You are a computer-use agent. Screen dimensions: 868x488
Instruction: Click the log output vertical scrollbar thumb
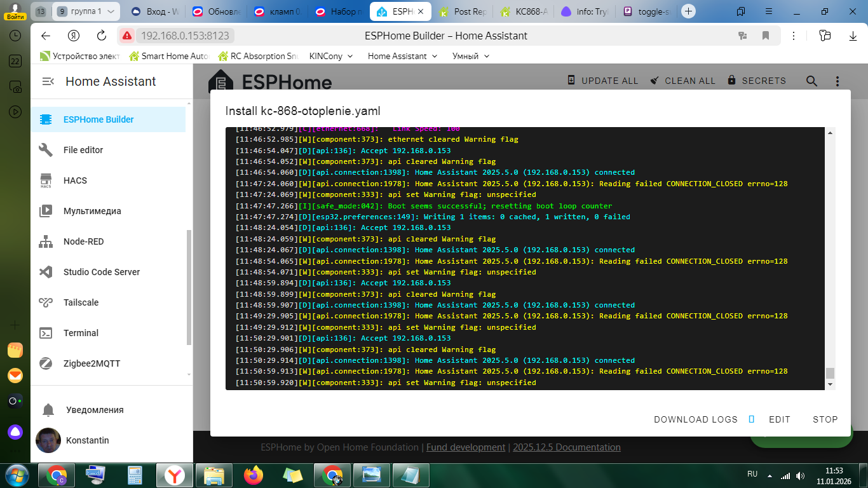click(829, 373)
